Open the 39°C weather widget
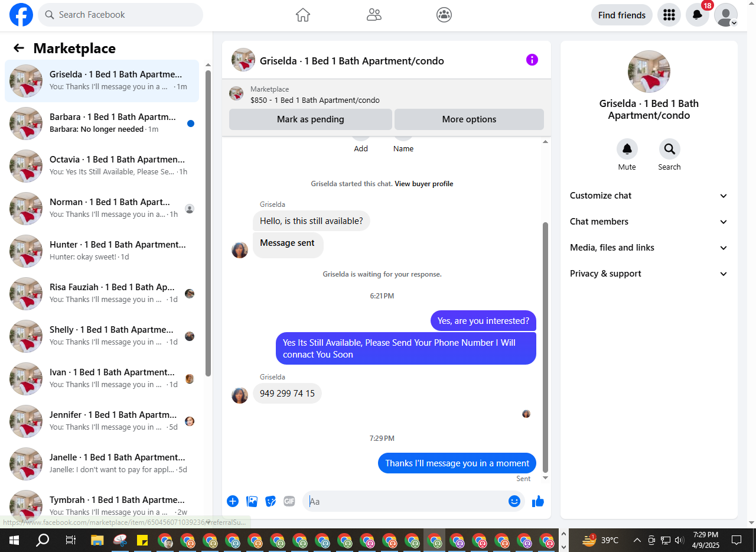 point(601,540)
